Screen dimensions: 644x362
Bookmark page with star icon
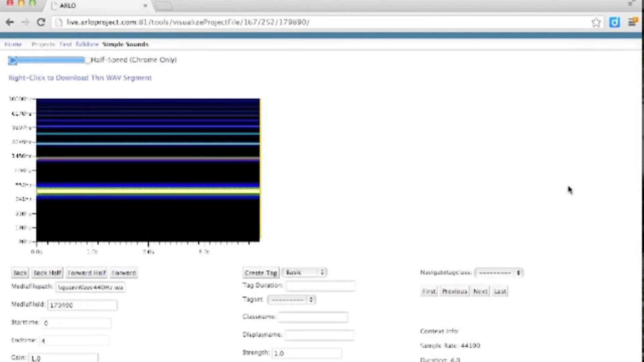(x=596, y=23)
